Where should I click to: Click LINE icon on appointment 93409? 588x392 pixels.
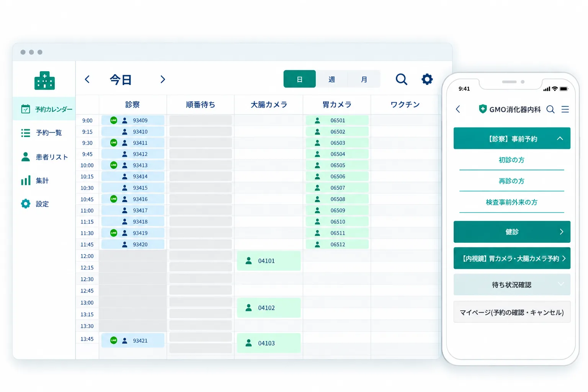114,120
